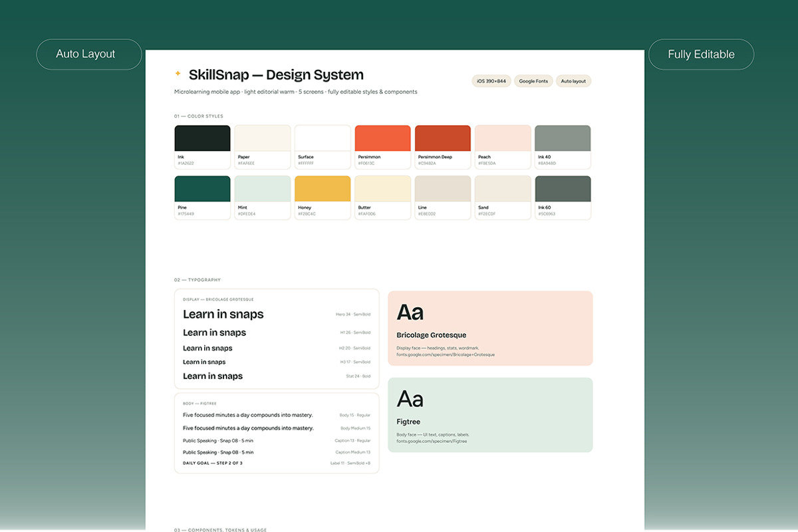Click the SkillSnap — Design System heading
This screenshot has width=798, height=532.
click(x=276, y=75)
